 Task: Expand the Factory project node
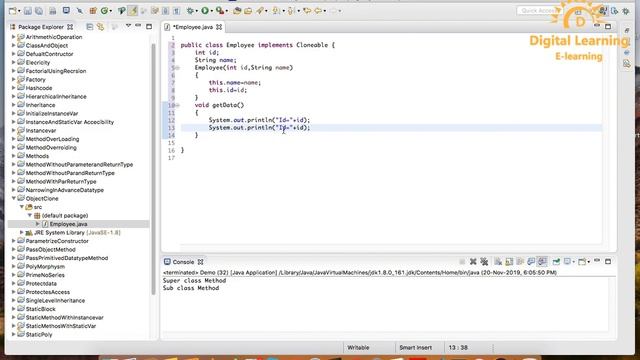13,80
